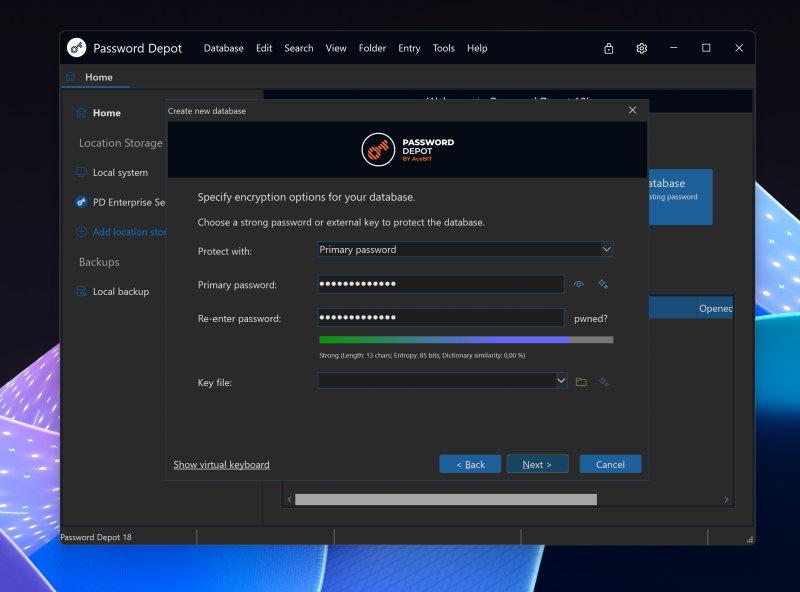Focus the Primary password input field
The image size is (800, 592).
441,284
